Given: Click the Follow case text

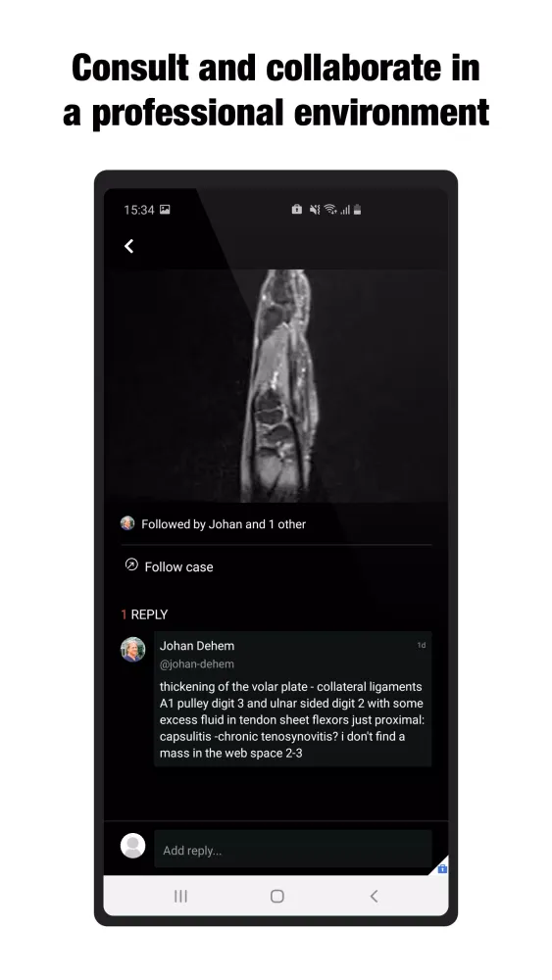Looking at the screenshot, I should point(178,566).
